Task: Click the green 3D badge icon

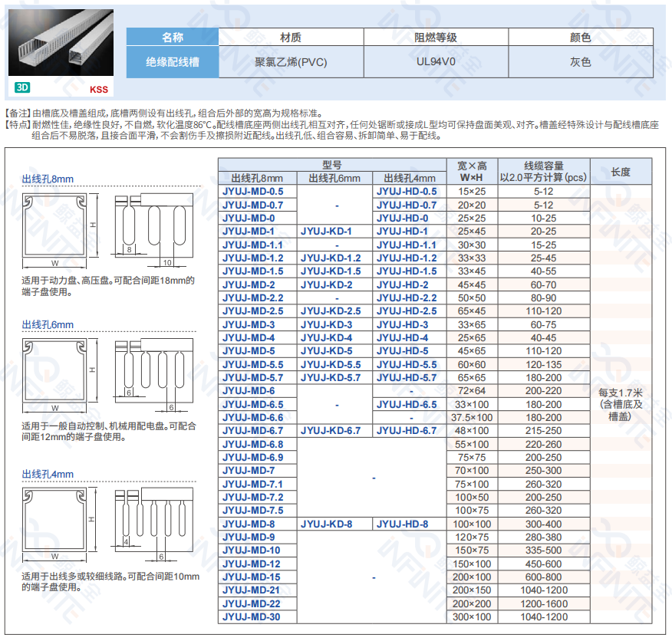Action: pyautogui.click(x=21, y=88)
